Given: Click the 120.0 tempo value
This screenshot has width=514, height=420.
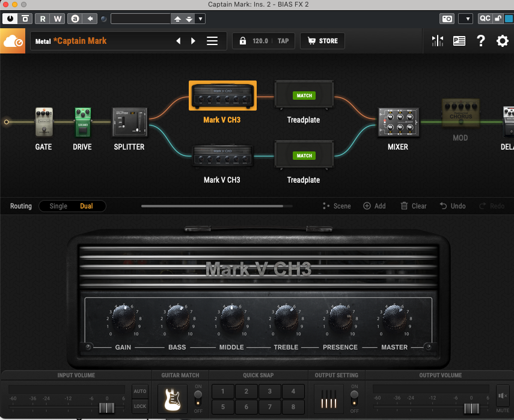Looking at the screenshot, I should point(260,41).
